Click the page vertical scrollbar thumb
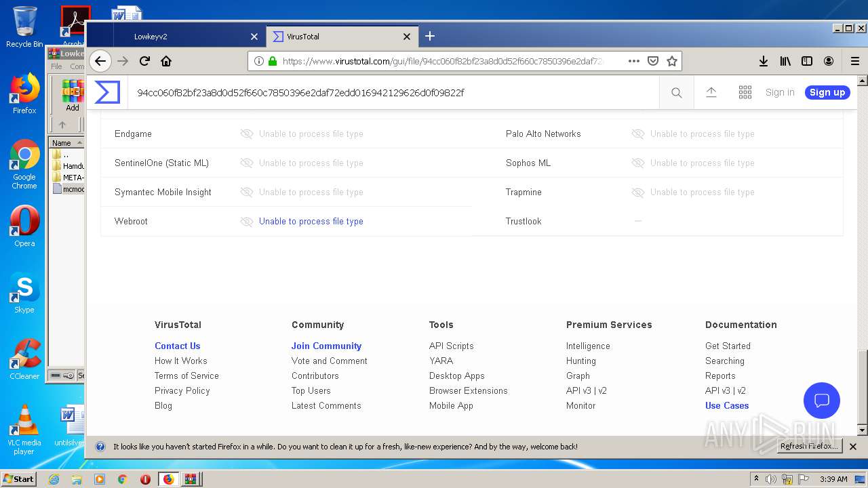 [x=862, y=386]
